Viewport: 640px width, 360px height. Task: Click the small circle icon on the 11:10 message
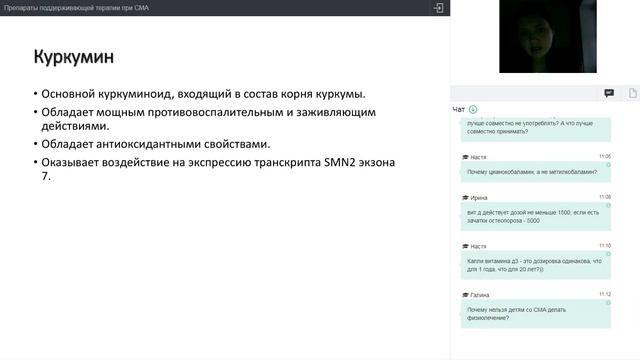coord(608,254)
